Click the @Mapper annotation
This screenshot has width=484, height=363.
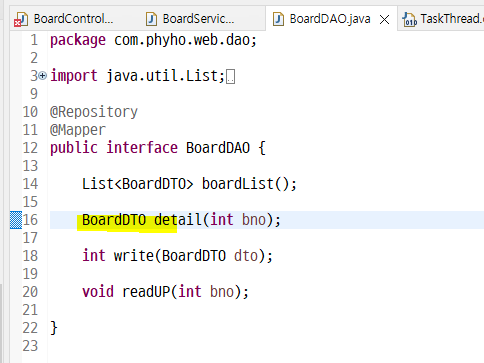tap(78, 130)
